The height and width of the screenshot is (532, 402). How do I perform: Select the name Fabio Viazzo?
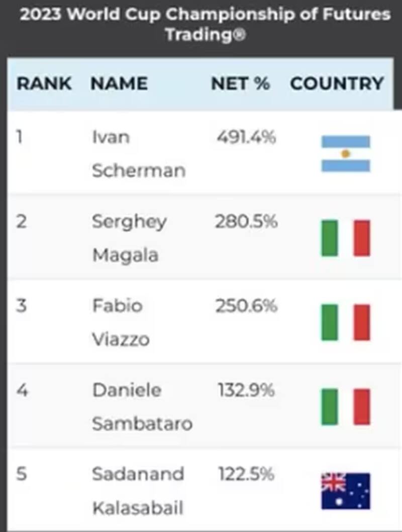pyautogui.click(x=121, y=322)
